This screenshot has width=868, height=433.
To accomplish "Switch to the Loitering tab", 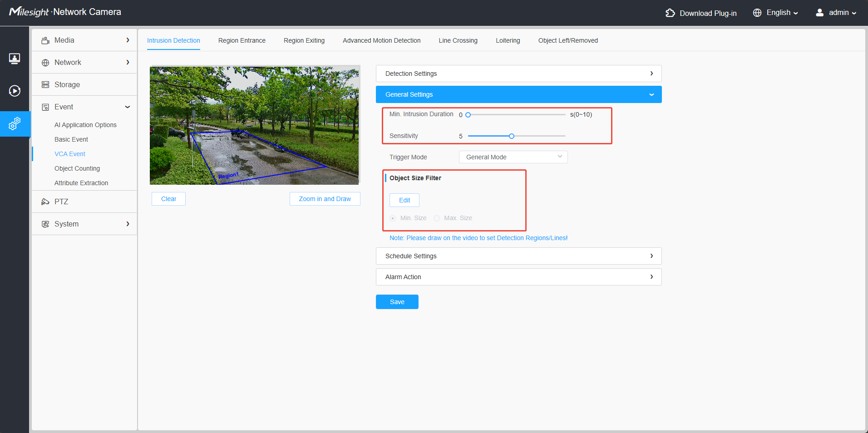I will coord(508,40).
